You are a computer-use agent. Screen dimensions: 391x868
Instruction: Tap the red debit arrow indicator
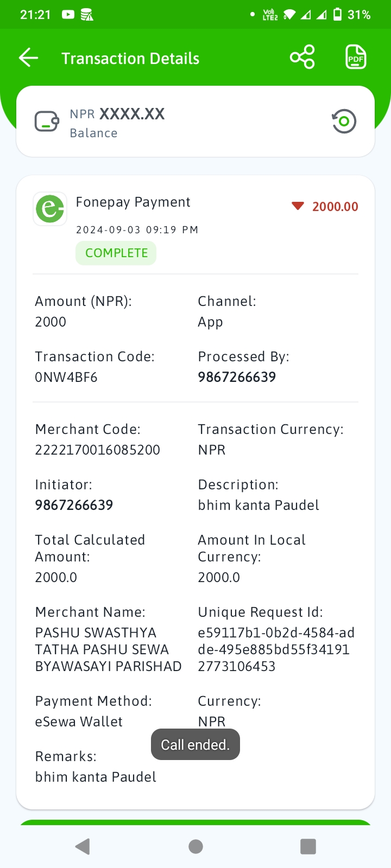[298, 206]
